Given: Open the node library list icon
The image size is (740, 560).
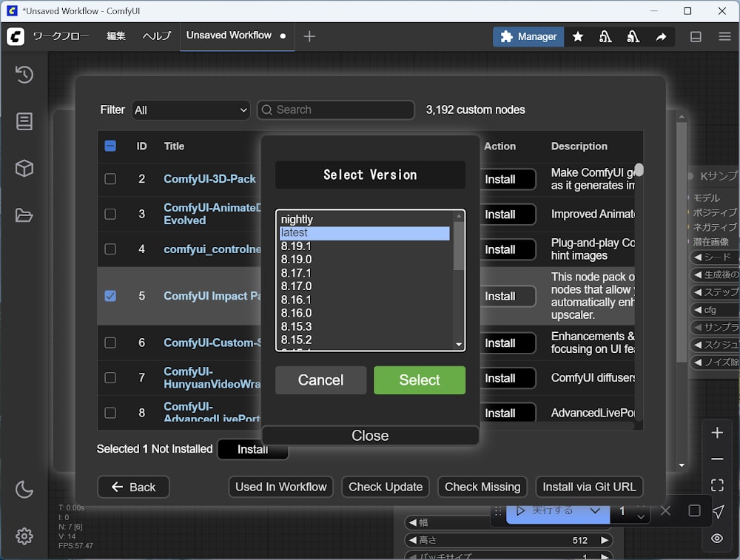Looking at the screenshot, I should (24, 121).
